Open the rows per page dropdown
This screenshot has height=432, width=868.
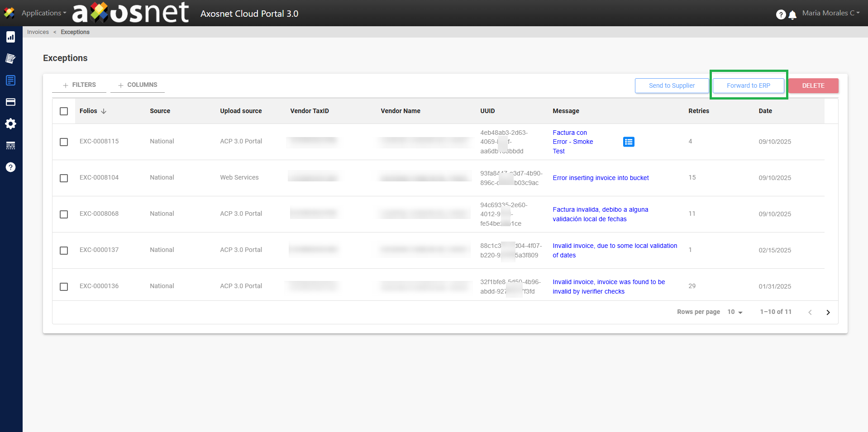coord(734,312)
